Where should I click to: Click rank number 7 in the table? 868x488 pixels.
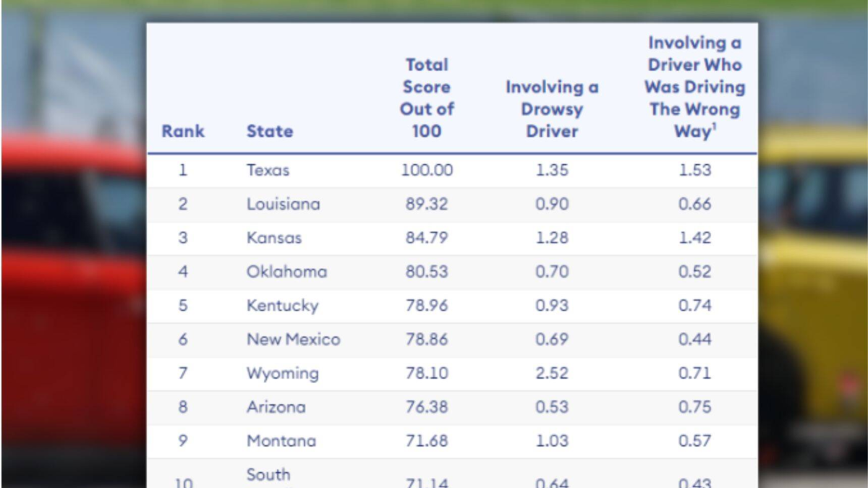[x=183, y=373]
